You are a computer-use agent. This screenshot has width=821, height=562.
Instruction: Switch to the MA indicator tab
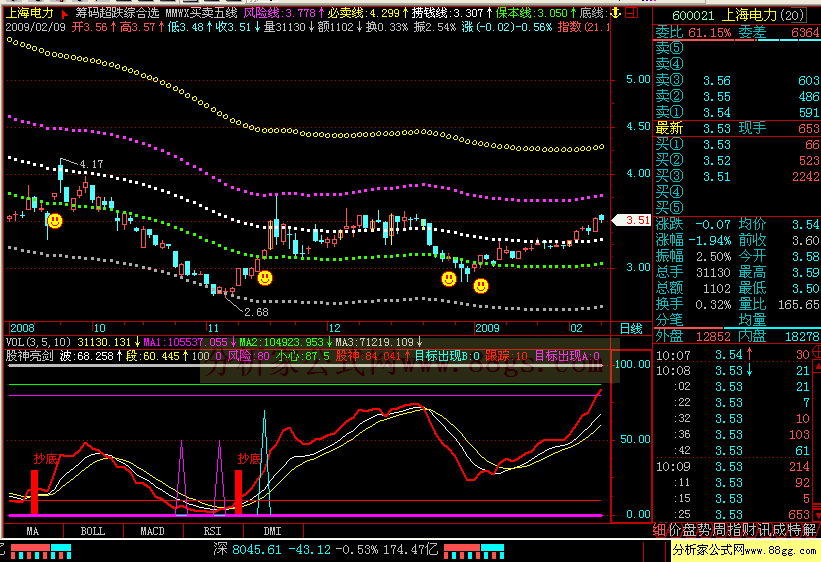click(32, 531)
